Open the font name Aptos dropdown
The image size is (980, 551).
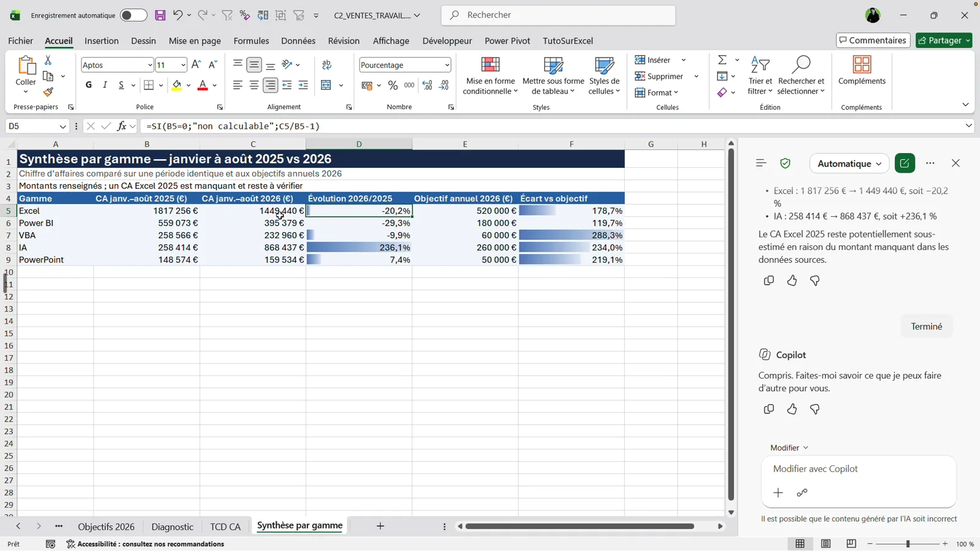point(149,65)
